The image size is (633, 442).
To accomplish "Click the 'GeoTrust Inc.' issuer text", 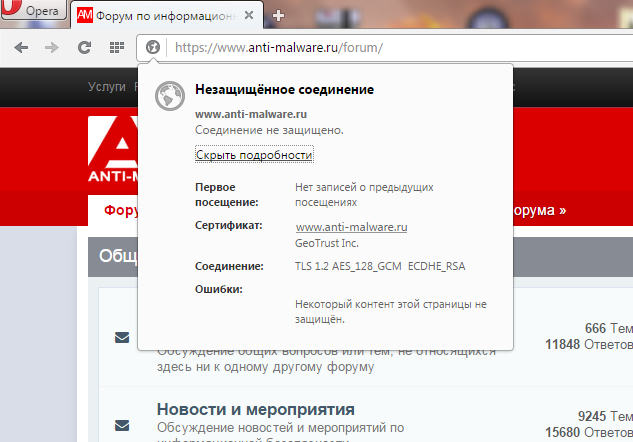I will pos(327,243).
